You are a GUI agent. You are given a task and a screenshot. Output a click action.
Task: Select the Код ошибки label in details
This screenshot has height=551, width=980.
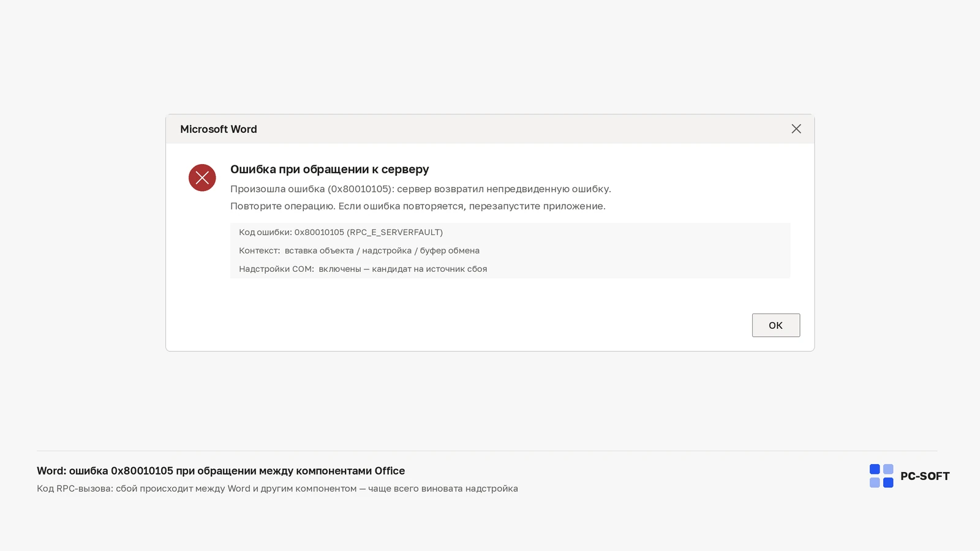pyautogui.click(x=265, y=232)
